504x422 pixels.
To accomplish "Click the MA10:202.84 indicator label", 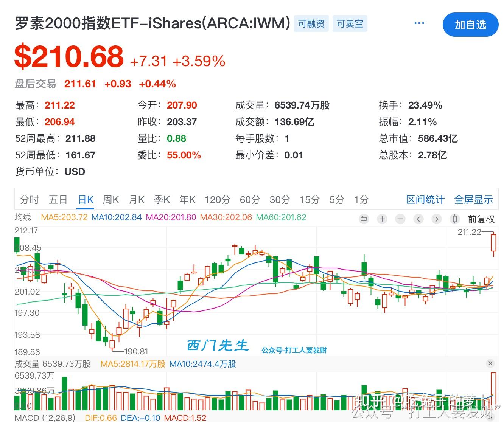I will tap(117, 217).
